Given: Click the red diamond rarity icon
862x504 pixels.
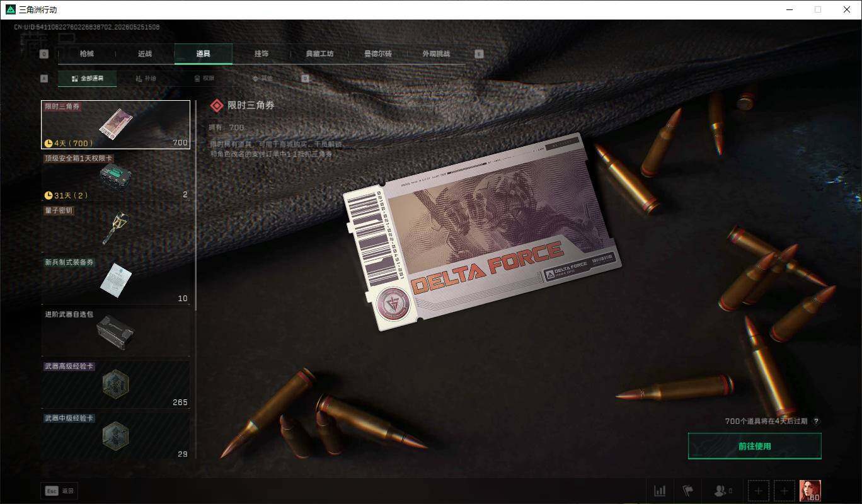Looking at the screenshot, I should [x=217, y=106].
